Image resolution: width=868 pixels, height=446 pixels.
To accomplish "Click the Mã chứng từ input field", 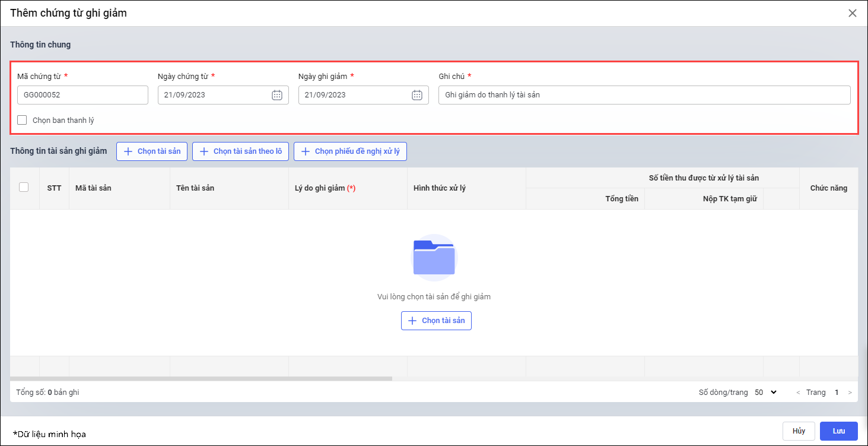I will [x=82, y=95].
